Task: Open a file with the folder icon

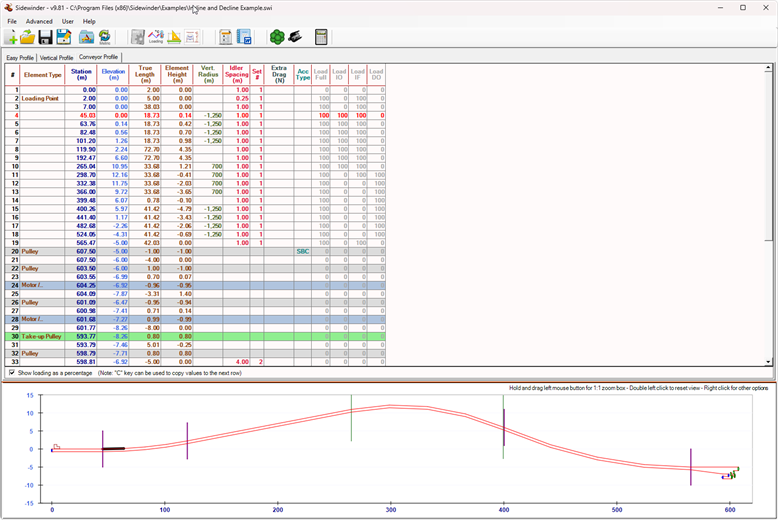Action: click(28, 37)
